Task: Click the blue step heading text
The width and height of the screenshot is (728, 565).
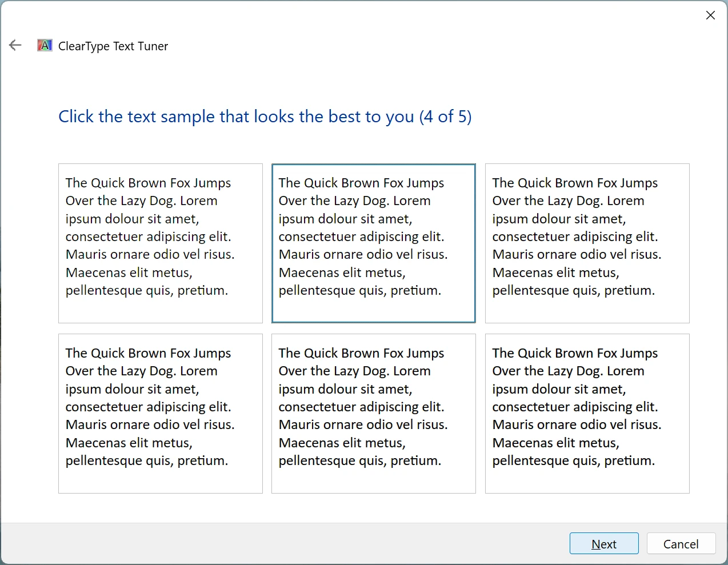Action: tap(265, 117)
